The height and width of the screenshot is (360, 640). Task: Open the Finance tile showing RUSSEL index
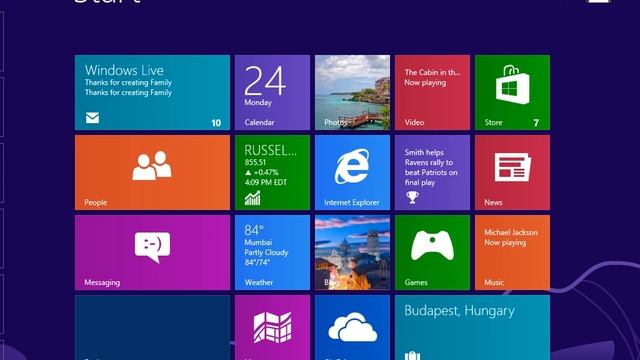(272, 173)
